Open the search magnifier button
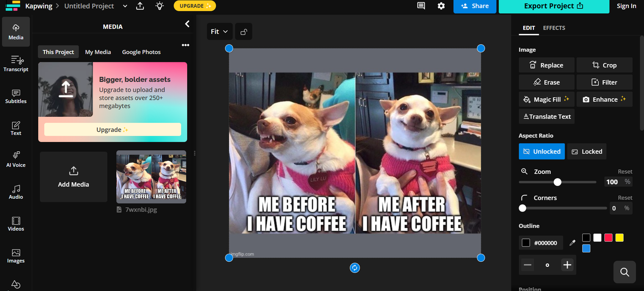Viewport: 644px width, 291px height. 625,272
